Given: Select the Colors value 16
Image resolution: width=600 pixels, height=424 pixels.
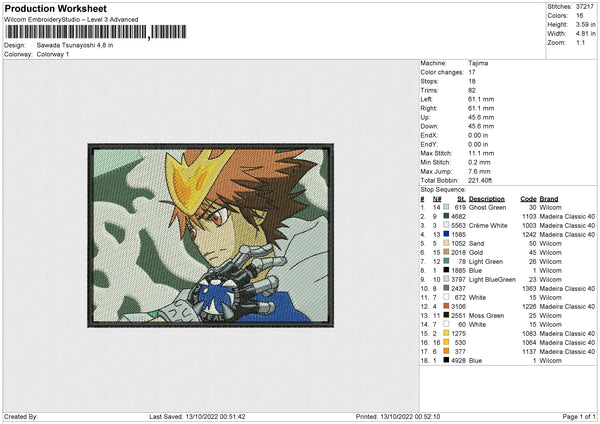Looking at the screenshot, I should [580, 16].
